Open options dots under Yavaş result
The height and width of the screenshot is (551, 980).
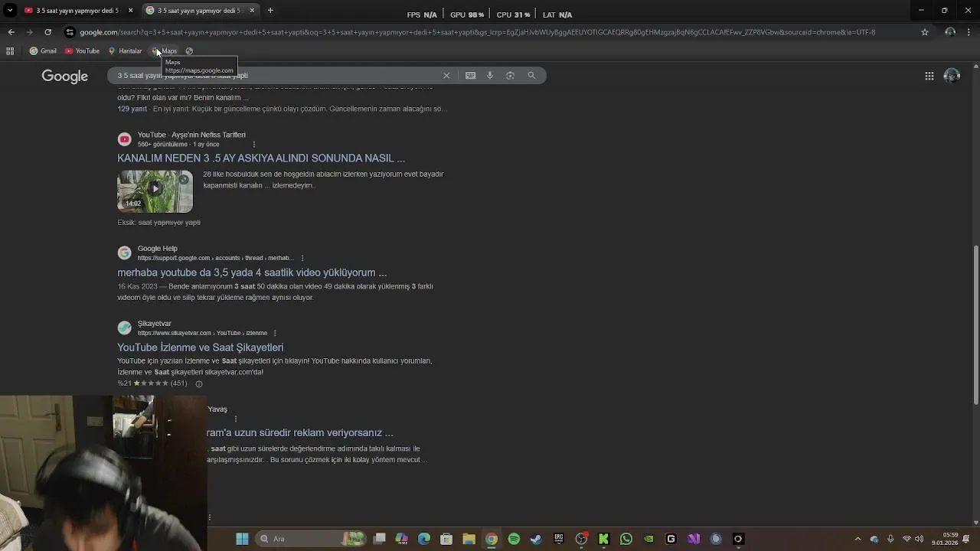[236, 419]
